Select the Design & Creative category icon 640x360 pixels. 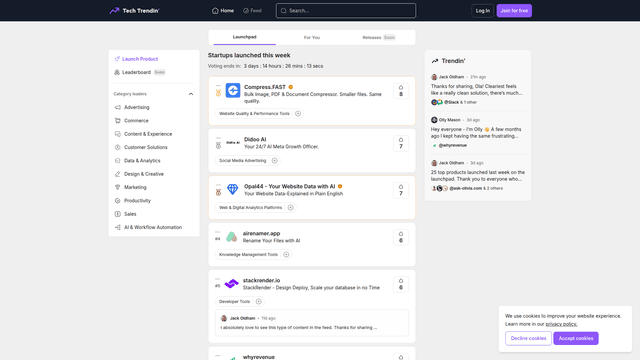pyautogui.click(x=118, y=174)
